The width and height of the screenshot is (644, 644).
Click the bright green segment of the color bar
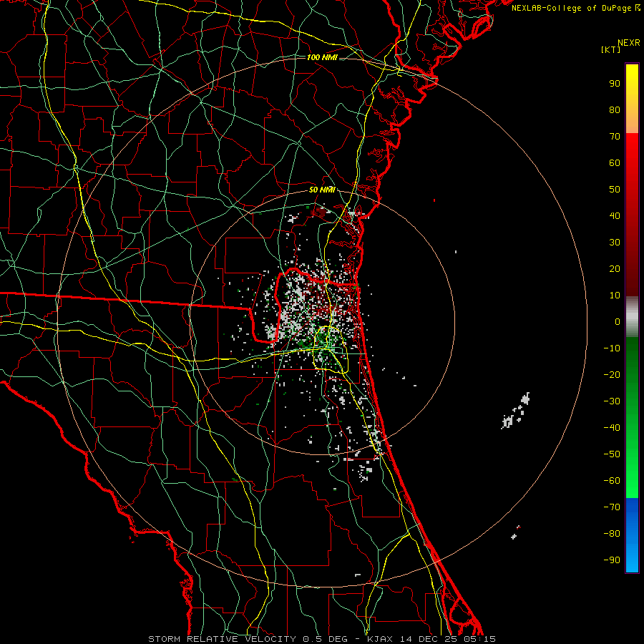tap(632, 418)
